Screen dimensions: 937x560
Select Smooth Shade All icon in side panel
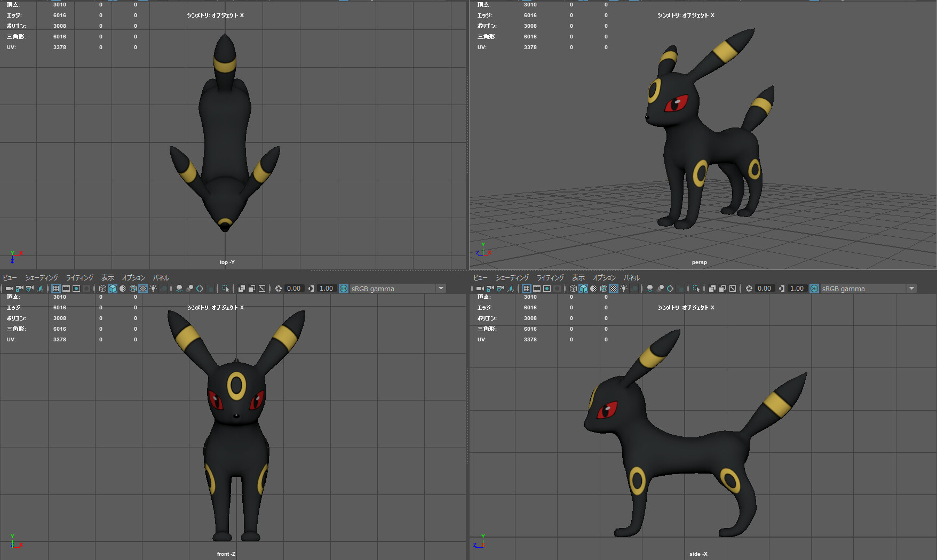(x=583, y=289)
